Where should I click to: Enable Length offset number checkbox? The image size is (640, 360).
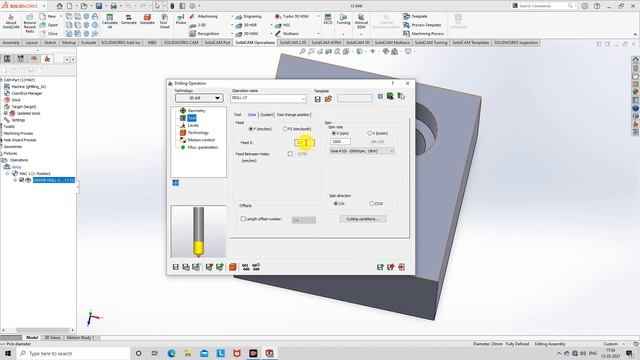click(x=243, y=219)
